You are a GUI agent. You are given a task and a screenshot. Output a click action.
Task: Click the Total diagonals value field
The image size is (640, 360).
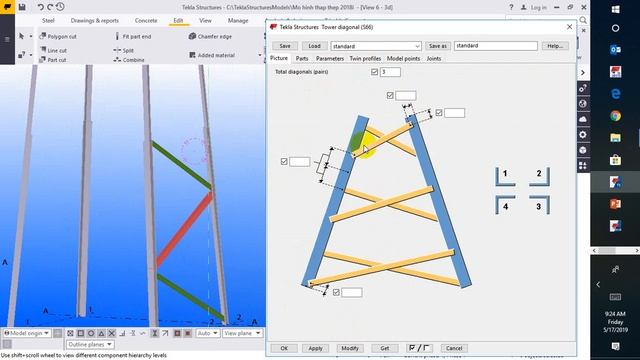pos(390,72)
